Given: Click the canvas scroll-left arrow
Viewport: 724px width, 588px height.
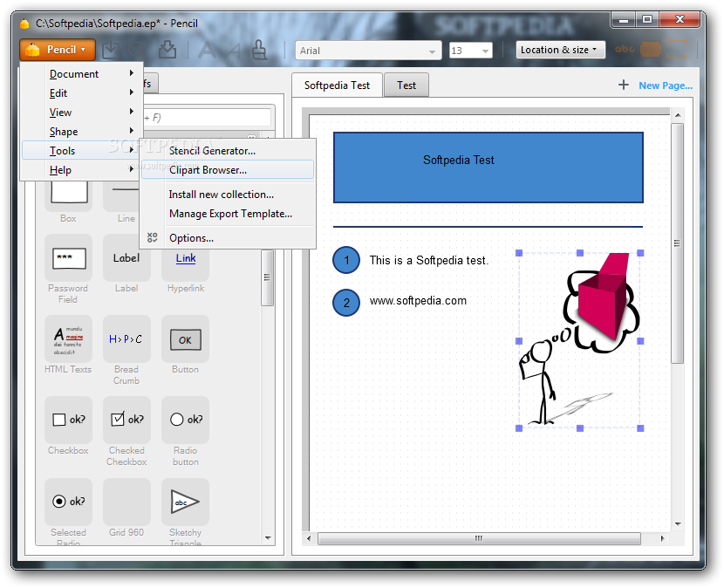Looking at the screenshot, I should (x=309, y=538).
